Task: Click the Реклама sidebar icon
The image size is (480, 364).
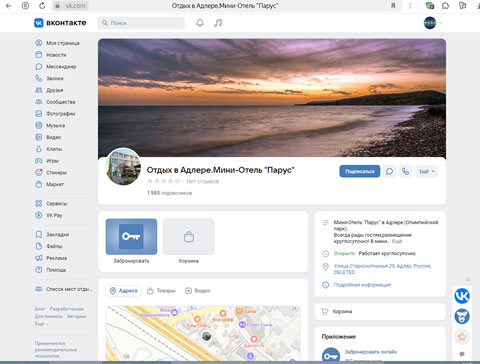Action: point(39,258)
